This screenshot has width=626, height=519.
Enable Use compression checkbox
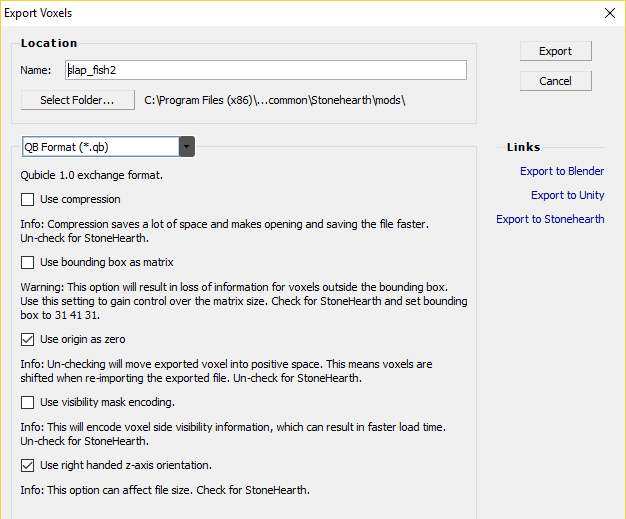28,199
